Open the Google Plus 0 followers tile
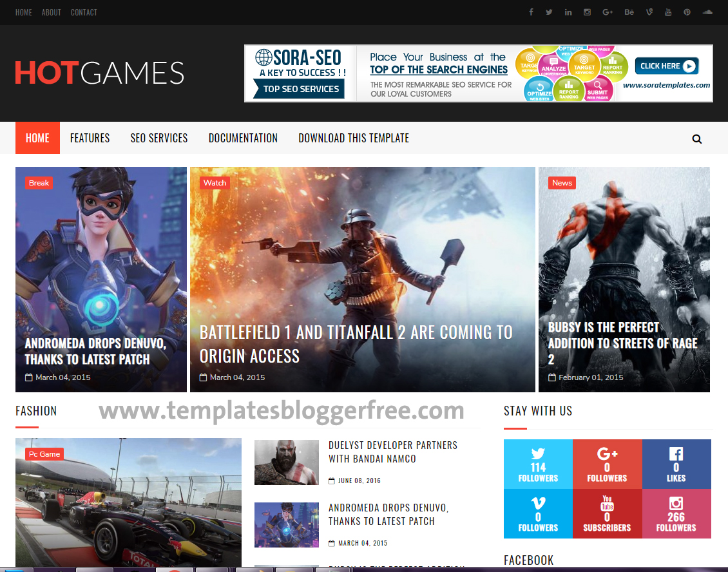Viewport: 728px width, 572px height. click(608, 464)
